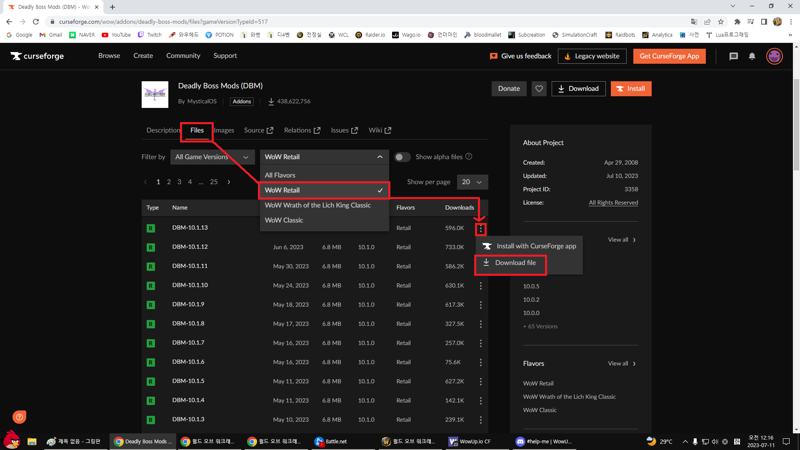Choose Download file from the menu

(x=510, y=263)
